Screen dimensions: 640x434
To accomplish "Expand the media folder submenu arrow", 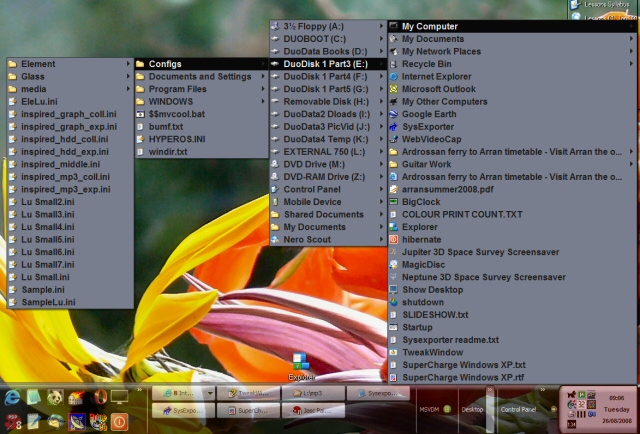I will [x=128, y=89].
